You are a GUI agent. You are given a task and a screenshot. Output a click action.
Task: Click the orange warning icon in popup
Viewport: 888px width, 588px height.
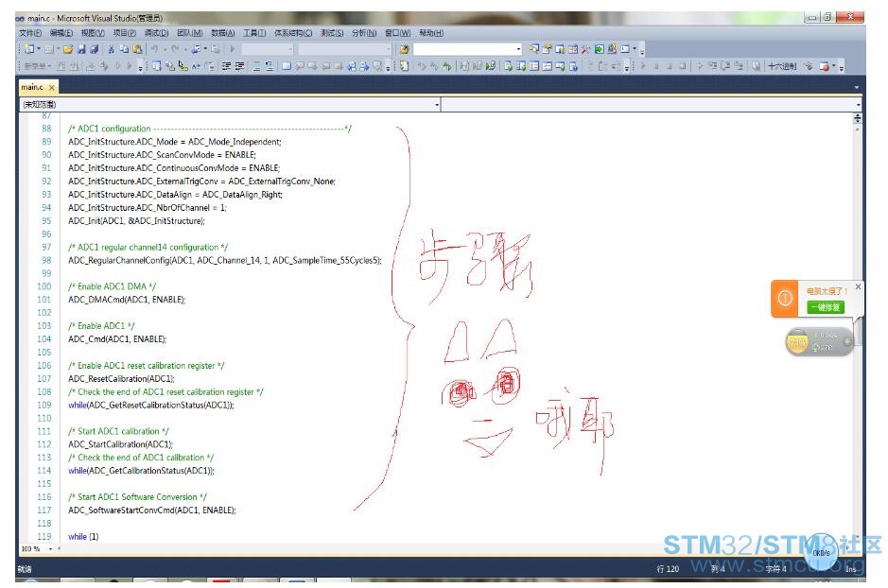point(785,298)
